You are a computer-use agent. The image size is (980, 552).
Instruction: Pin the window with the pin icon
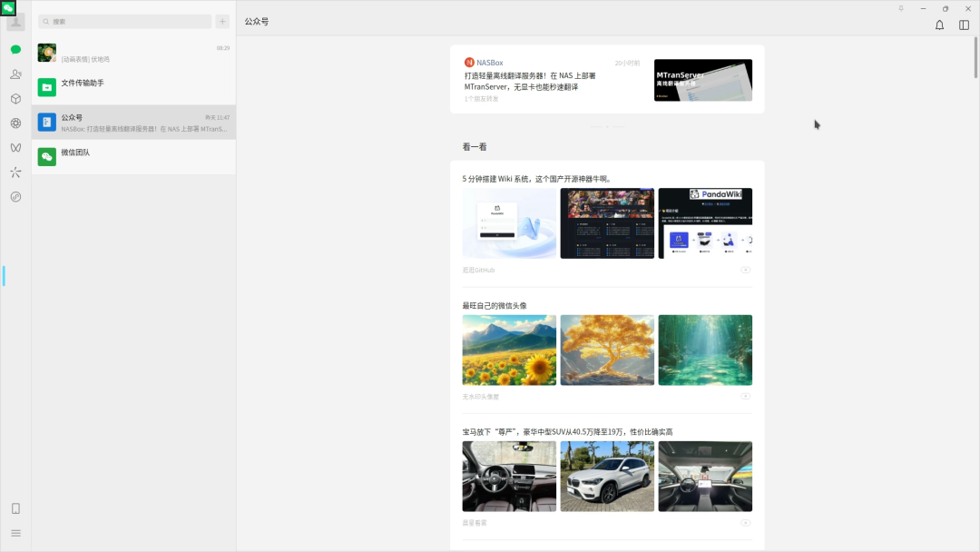tap(901, 9)
